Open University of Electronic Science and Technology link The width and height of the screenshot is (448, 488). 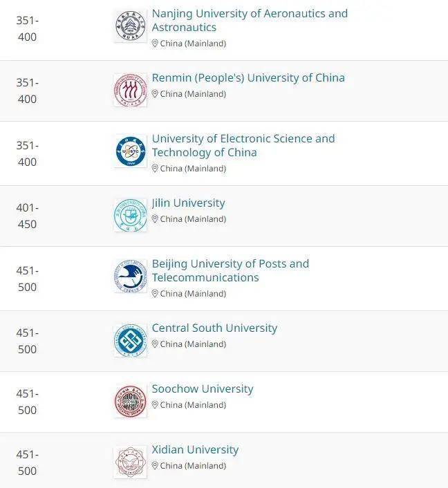point(243,145)
